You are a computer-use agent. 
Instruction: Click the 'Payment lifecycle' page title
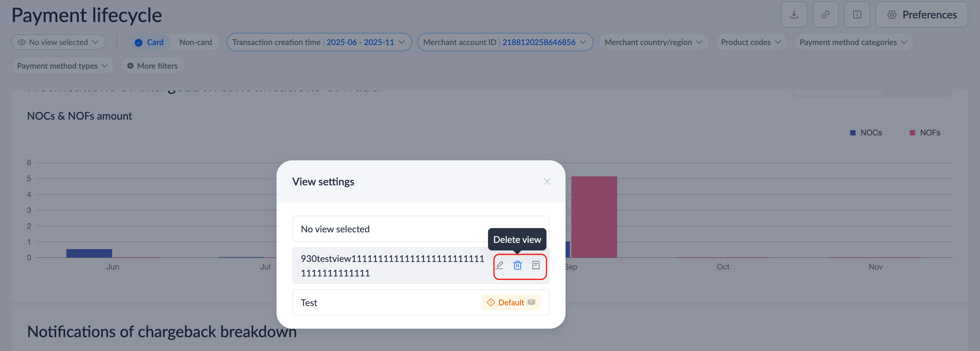pos(87,15)
